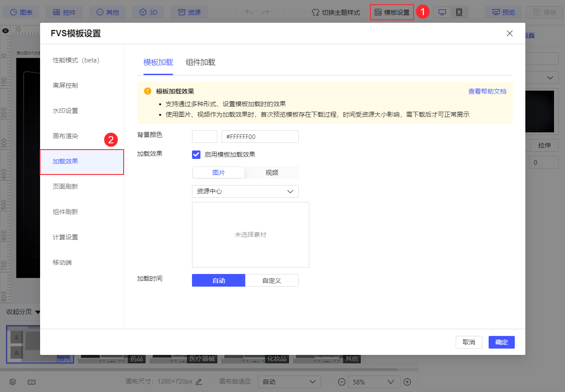Expand the right panel dropdown chevron
Screen dimensions: 565x392
pyautogui.click(x=550, y=78)
